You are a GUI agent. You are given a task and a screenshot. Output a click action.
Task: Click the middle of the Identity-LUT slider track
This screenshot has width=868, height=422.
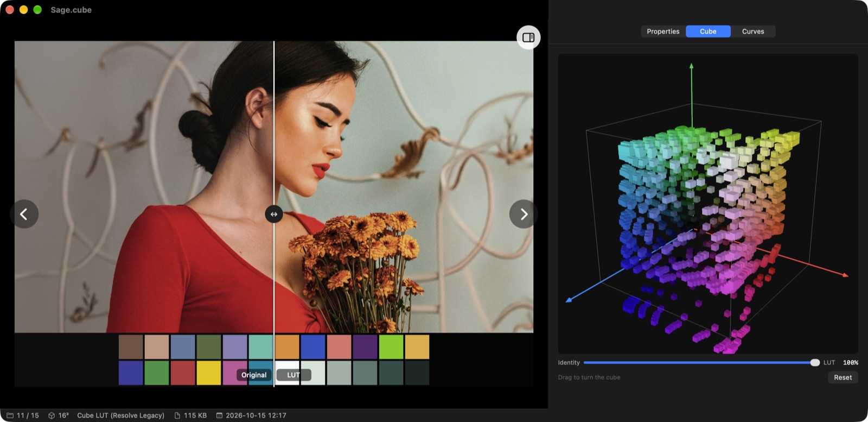(701, 362)
